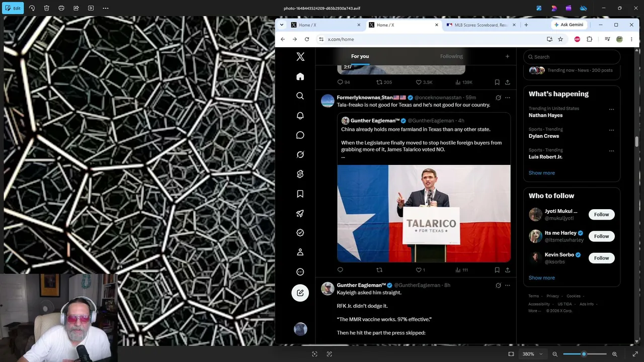Viewport: 644px width, 362px height.
Task: Switch to the For you tab
Action: (360, 56)
